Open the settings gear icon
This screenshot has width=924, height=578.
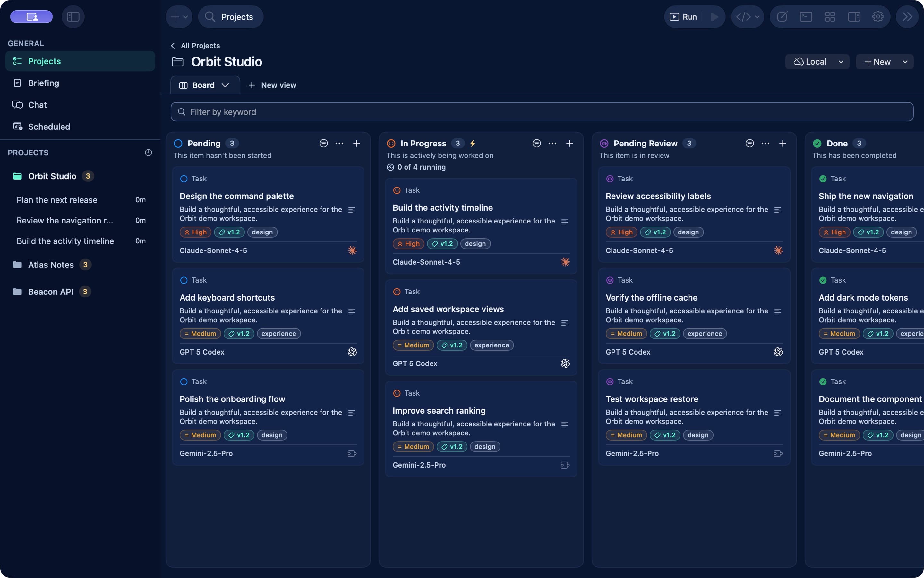pyautogui.click(x=878, y=17)
